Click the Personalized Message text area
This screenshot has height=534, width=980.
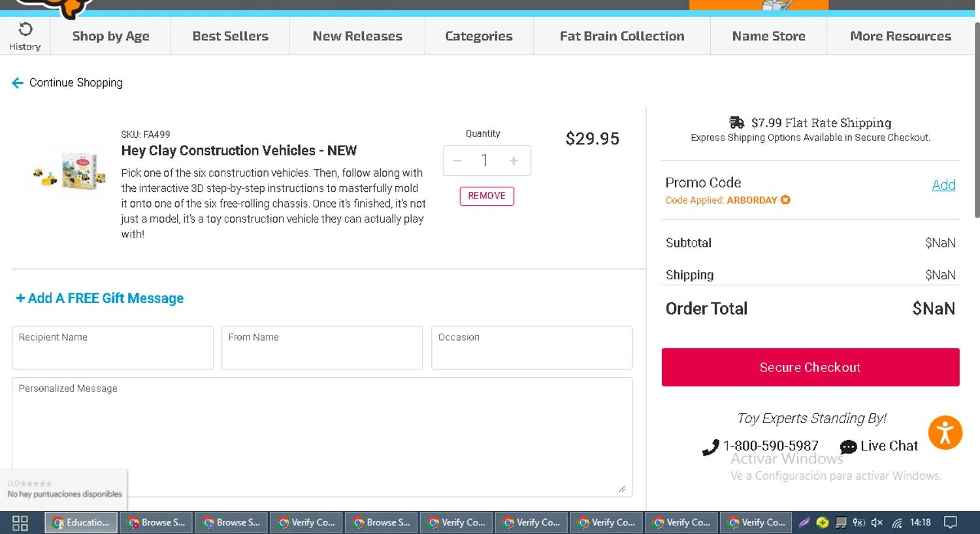point(322,437)
